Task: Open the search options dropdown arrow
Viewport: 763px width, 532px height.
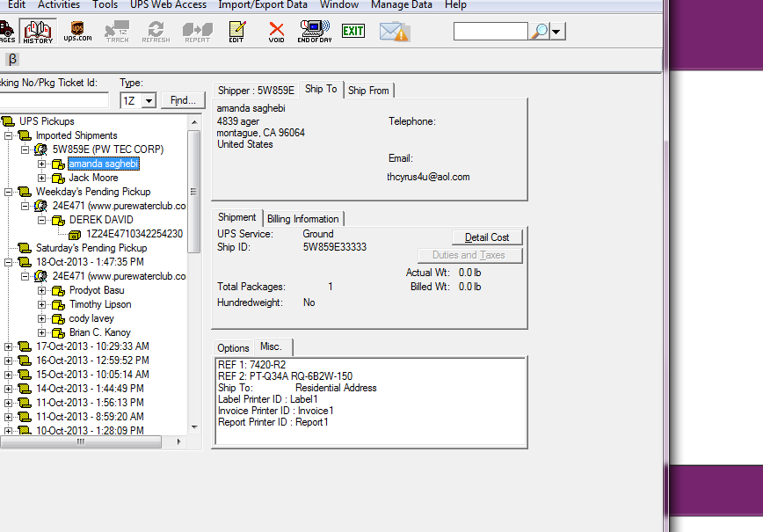Action: (x=557, y=32)
